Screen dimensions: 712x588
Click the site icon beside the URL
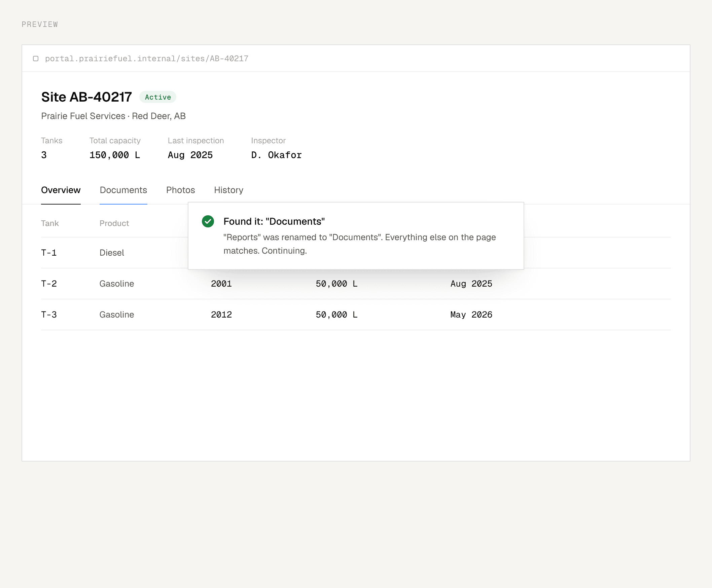(36, 59)
